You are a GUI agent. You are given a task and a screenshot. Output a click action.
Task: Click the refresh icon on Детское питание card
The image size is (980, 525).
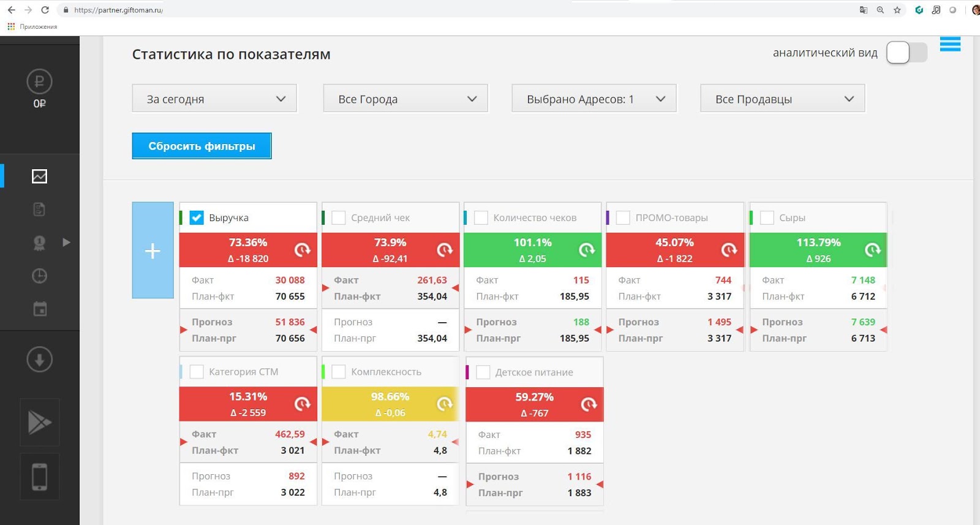588,405
